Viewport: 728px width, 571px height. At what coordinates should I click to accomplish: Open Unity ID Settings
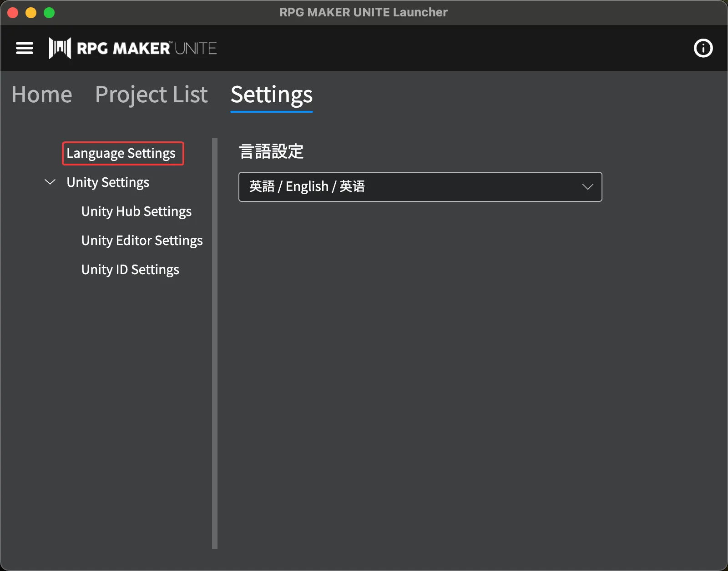pyautogui.click(x=130, y=270)
